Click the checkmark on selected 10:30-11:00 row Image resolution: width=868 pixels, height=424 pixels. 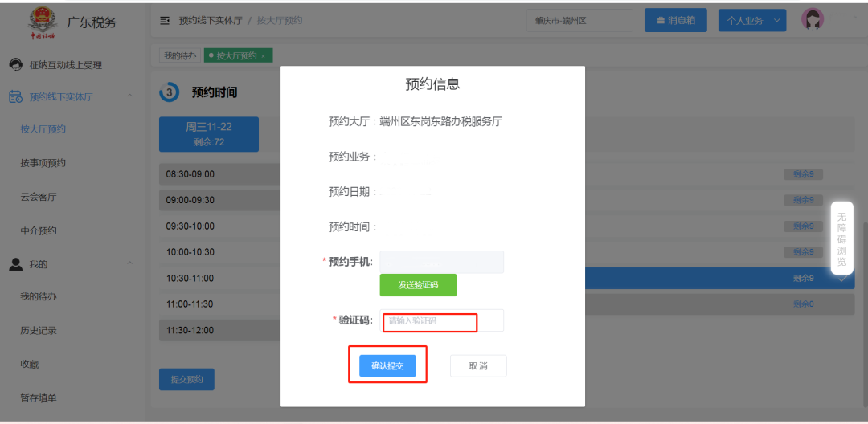point(842,279)
